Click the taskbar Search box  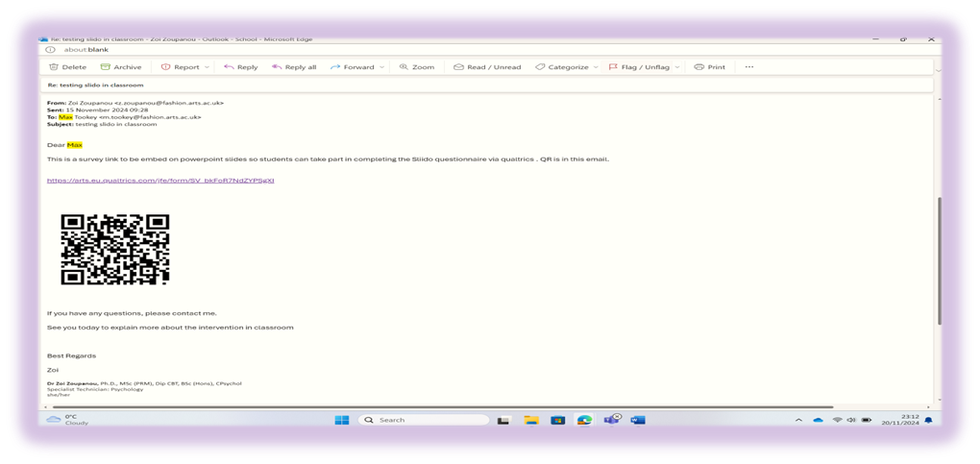423,420
